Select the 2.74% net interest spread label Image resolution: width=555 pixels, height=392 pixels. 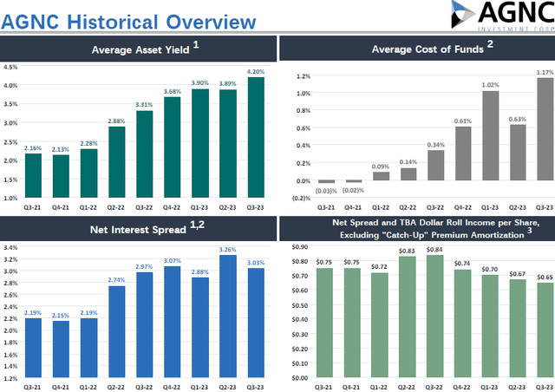point(116,280)
